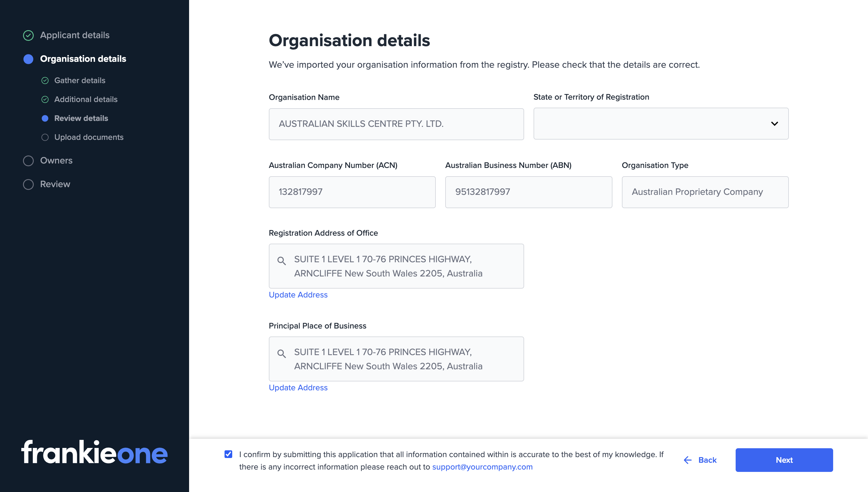Click the circle beside Review step
The height and width of the screenshot is (492, 868).
point(28,184)
